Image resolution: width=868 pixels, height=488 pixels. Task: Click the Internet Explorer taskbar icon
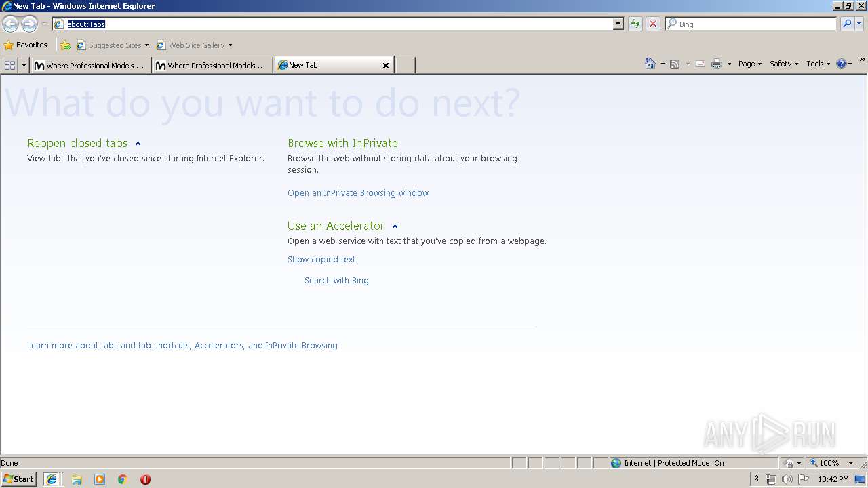[x=52, y=479]
